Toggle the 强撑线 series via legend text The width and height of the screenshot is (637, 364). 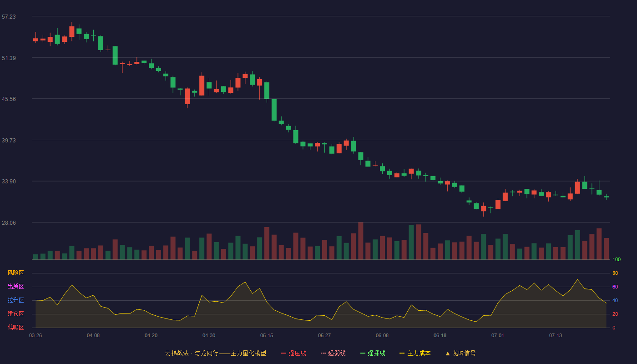pyautogui.click(x=376, y=353)
